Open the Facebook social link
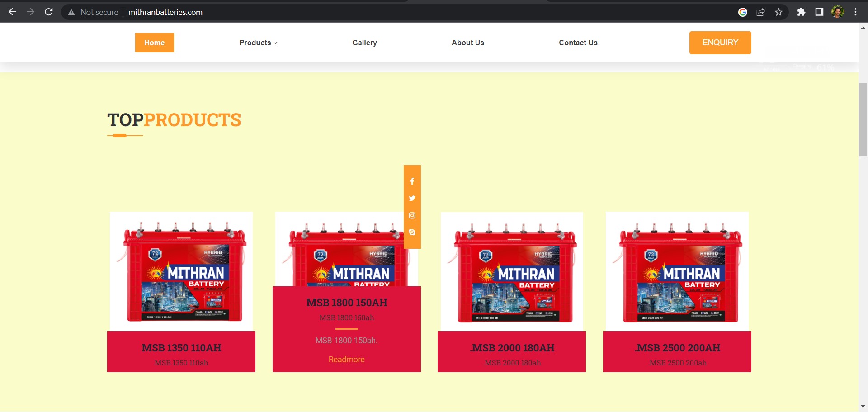 coord(412,181)
